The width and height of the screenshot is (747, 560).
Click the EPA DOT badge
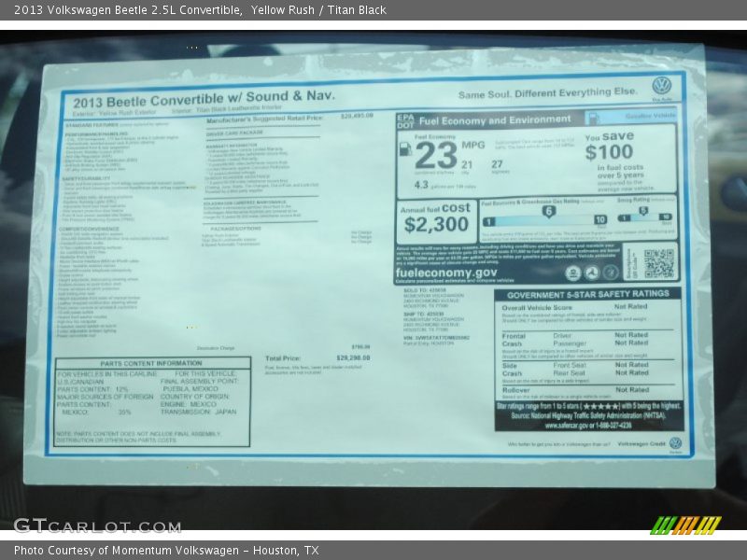(404, 120)
